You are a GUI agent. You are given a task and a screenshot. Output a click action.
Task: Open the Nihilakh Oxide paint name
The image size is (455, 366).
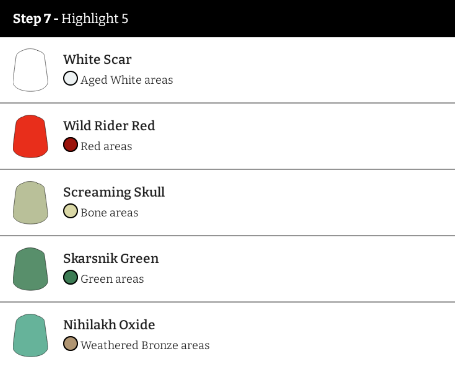[x=109, y=325]
